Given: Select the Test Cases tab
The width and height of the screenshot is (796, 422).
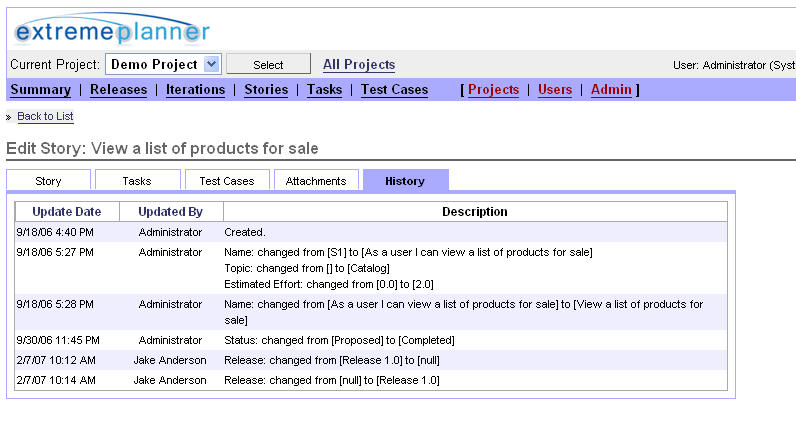Looking at the screenshot, I should (x=226, y=181).
